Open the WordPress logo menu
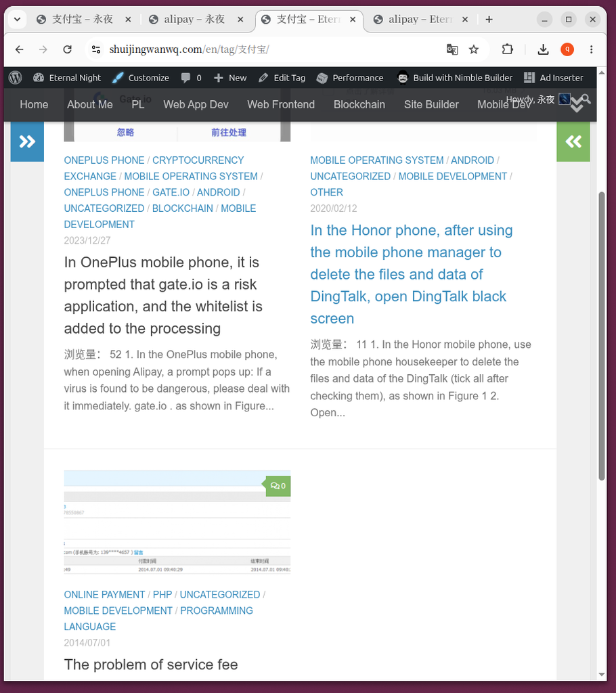The image size is (616, 693). click(x=16, y=78)
